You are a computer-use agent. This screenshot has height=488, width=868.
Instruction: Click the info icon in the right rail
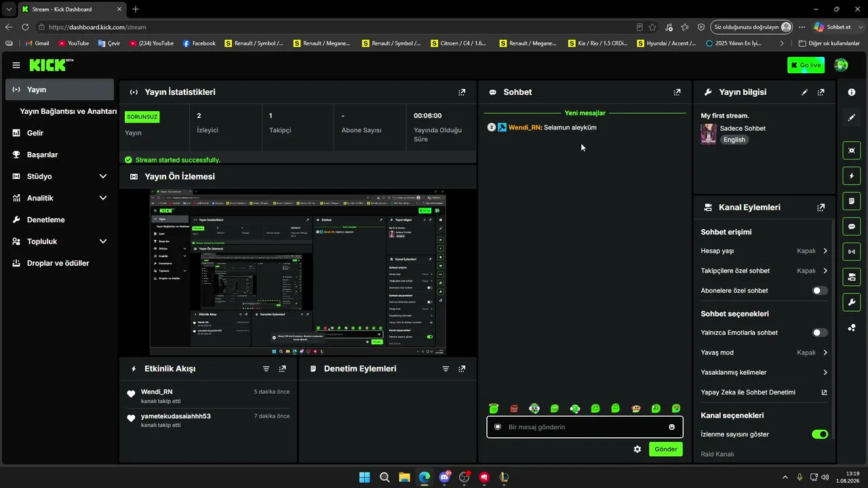852,92
